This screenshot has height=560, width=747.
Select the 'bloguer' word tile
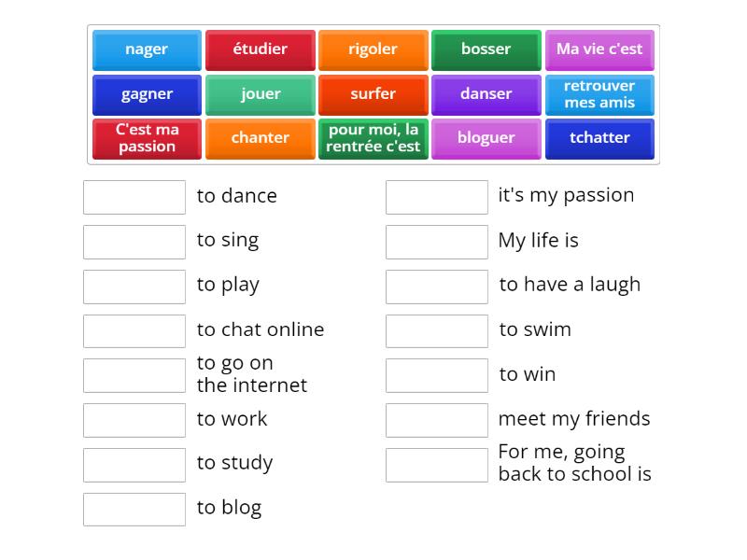tap(486, 138)
